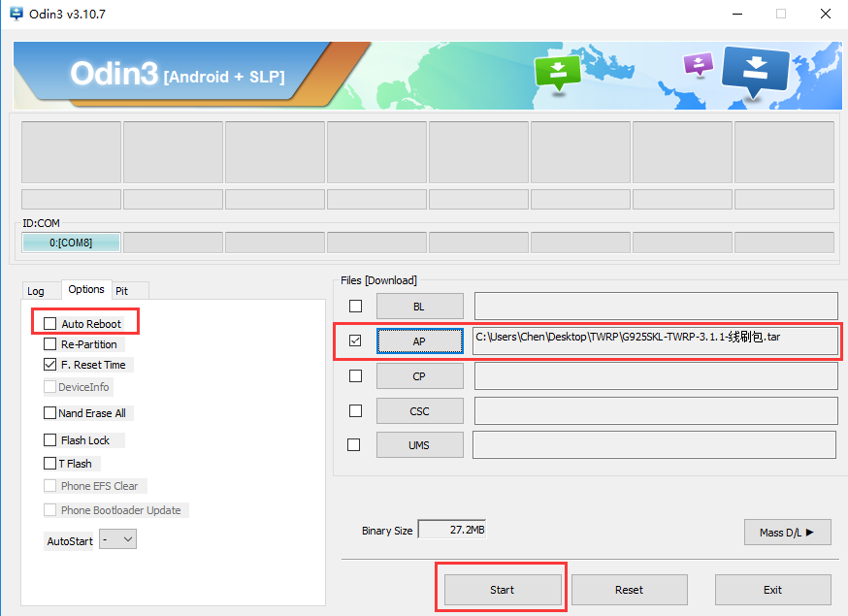
Task: Tick the T Flash checkbox
Action: pyautogui.click(x=49, y=464)
